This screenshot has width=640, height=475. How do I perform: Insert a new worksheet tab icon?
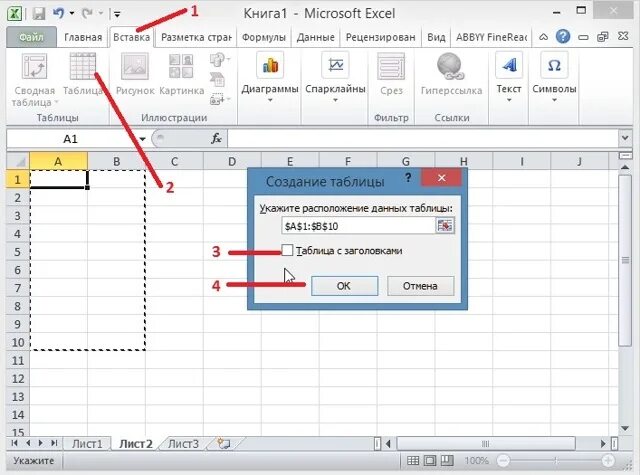(x=224, y=444)
